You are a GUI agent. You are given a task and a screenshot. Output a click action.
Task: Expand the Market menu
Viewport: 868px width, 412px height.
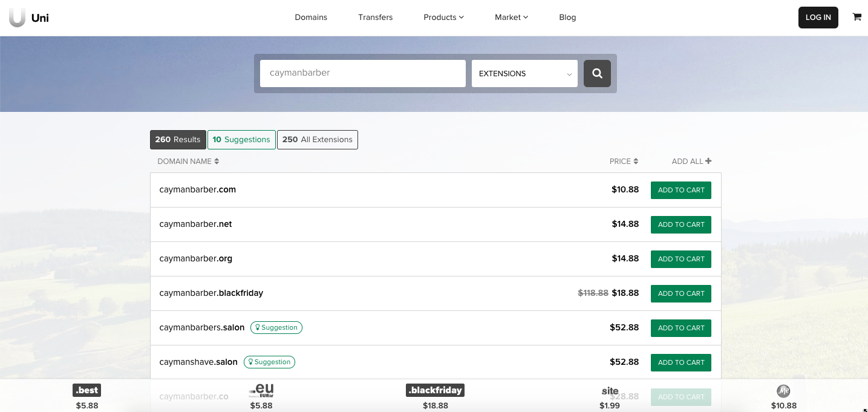511,18
